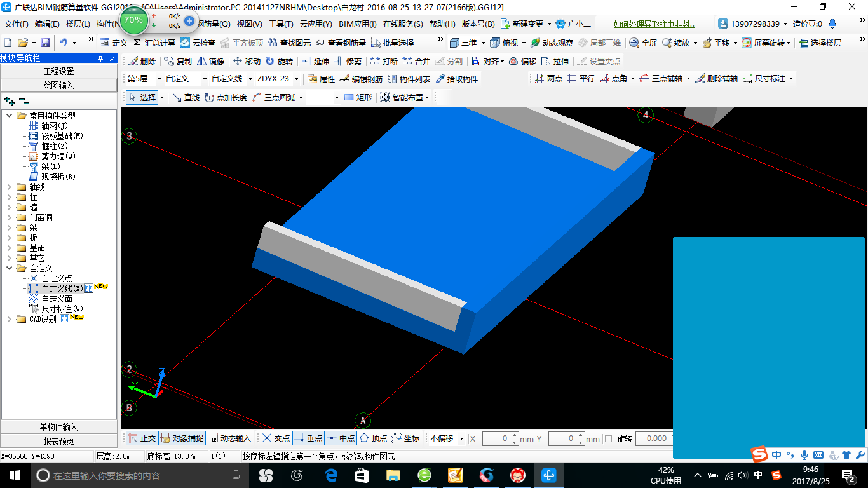This screenshot has width=868, height=488.
Task: Expand the 轴线 tree folder
Action: coord(10,187)
